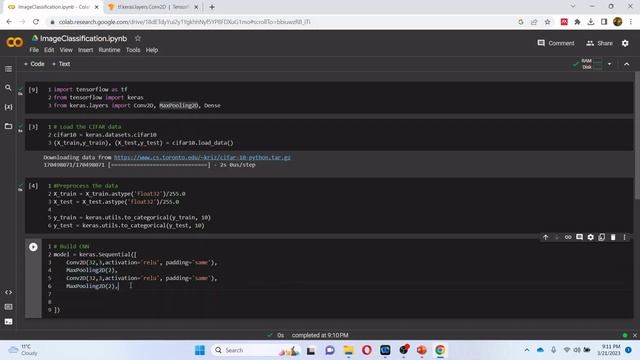Expand the RAM/Disk runtime dropdown arrow
The width and height of the screenshot is (640, 360).
point(610,64)
